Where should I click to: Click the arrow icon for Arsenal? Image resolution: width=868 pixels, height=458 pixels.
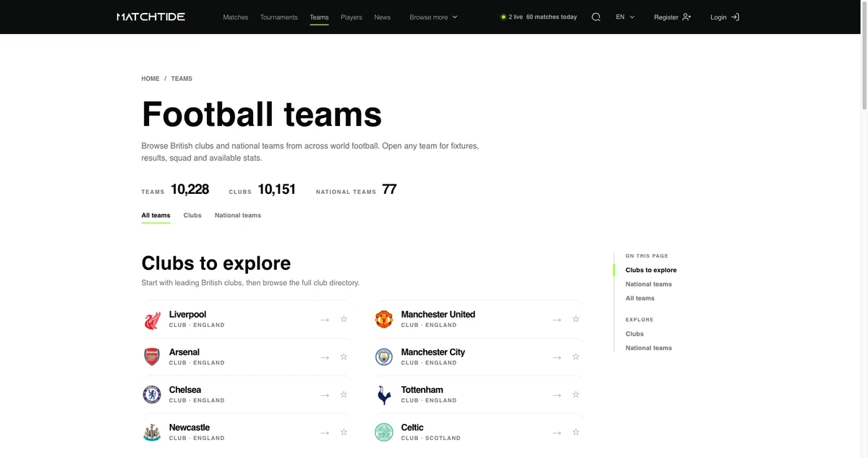coord(325,357)
